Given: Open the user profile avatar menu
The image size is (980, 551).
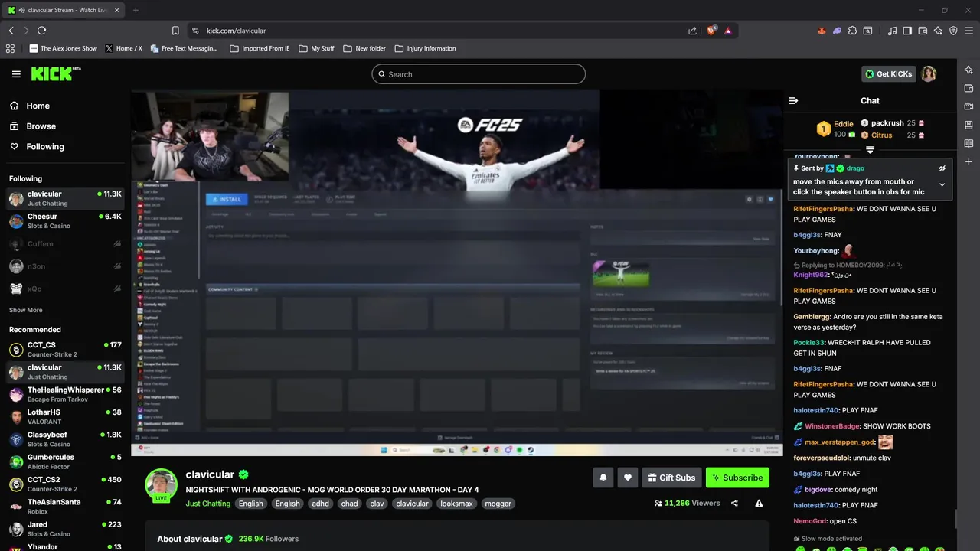Looking at the screenshot, I should point(929,74).
